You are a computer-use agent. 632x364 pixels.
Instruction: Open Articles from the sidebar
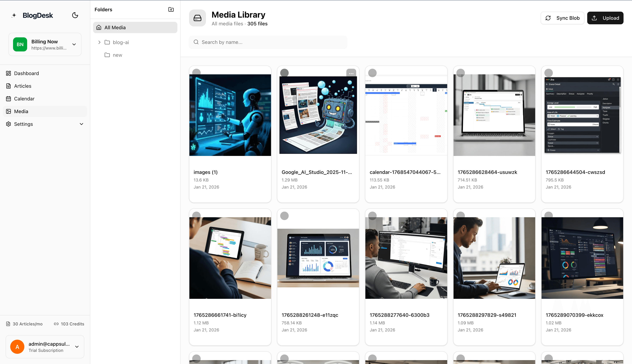[x=23, y=86]
